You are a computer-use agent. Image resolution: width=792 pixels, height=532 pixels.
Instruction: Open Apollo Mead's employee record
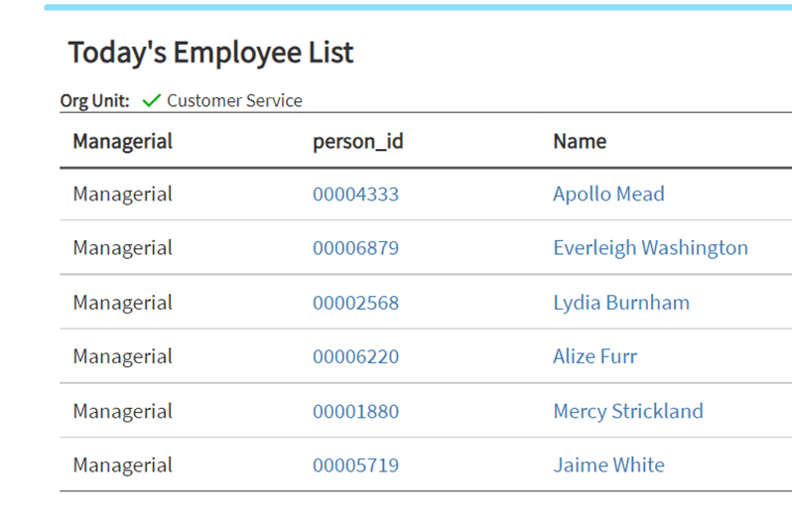[x=608, y=195]
